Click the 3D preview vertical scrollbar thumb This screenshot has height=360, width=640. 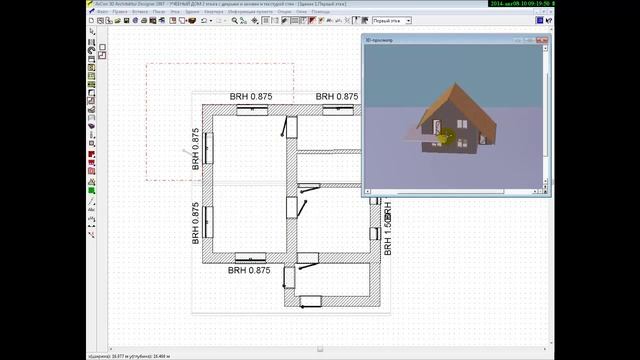click(x=545, y=114)
